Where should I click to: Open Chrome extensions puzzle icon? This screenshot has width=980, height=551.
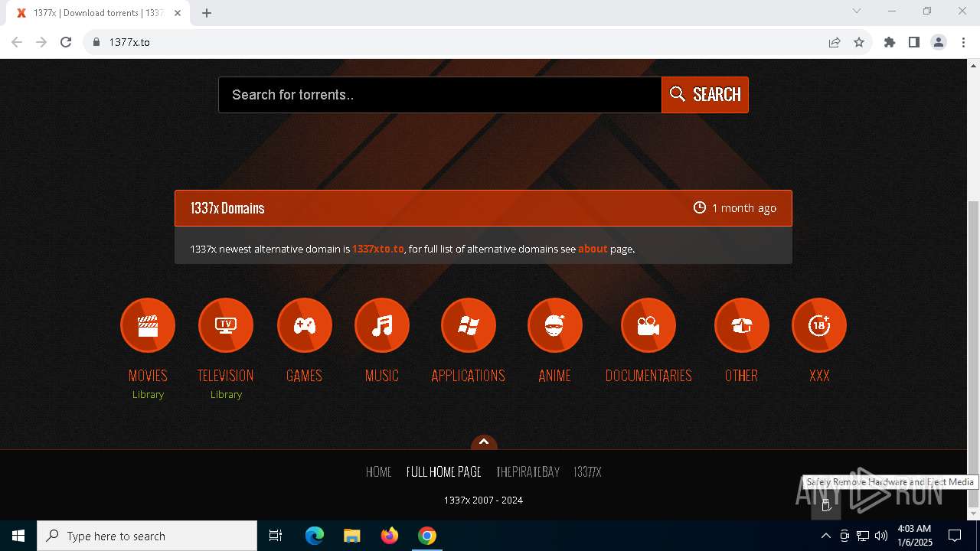[890, 42]
